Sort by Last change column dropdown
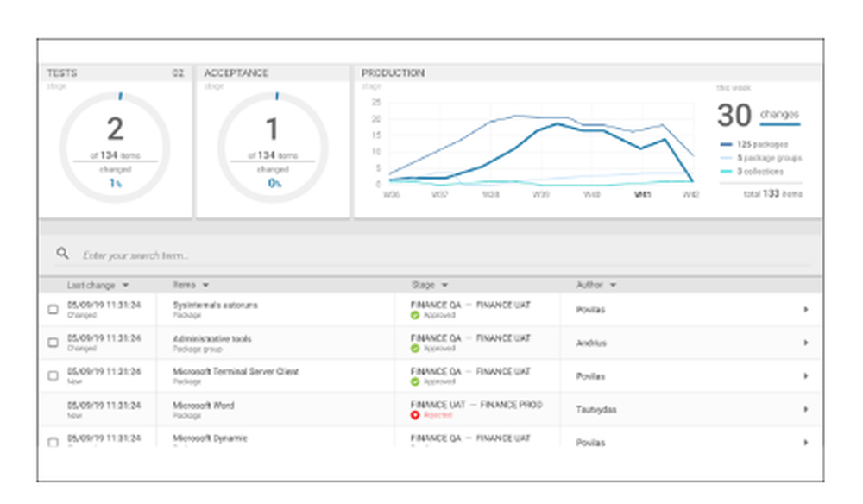This screenshot has width=863, height=504. (x=125, y=285)
